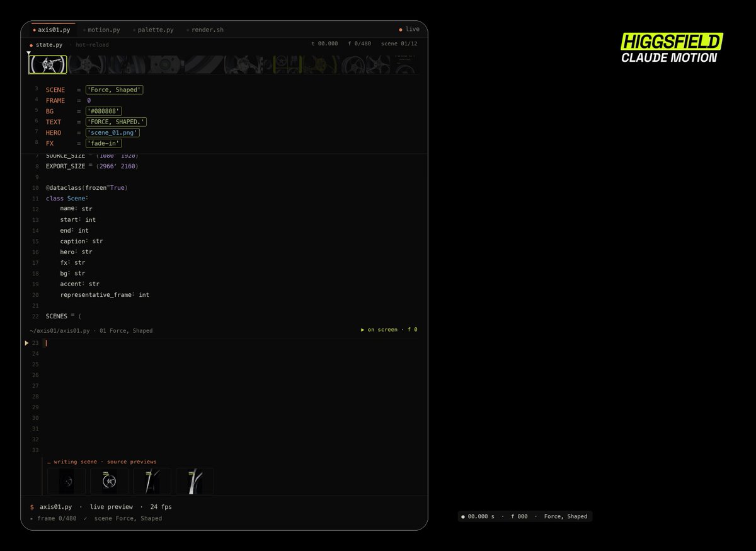Click the 'live preview' status text
The width and height of the screenshot is (756, 551).
coord(112,507)
